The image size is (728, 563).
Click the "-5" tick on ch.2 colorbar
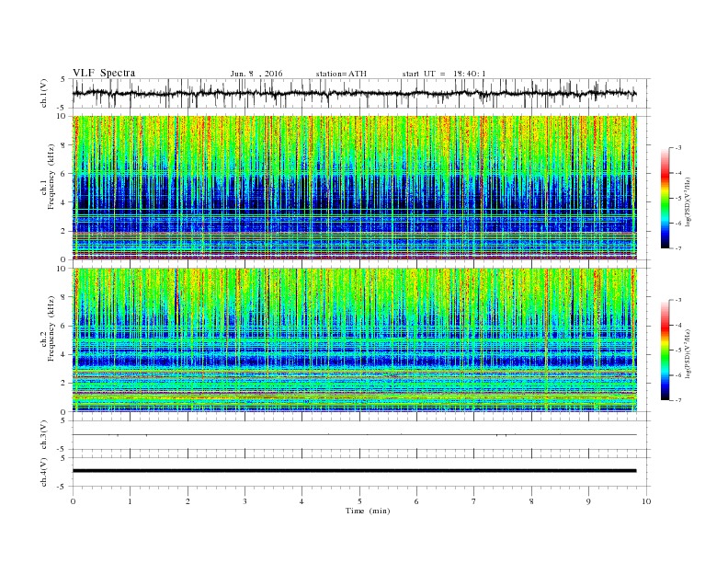coord(678,350)
